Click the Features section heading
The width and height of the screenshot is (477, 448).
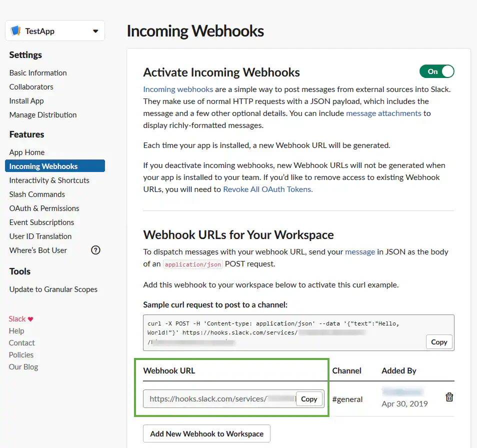point(27,134)
